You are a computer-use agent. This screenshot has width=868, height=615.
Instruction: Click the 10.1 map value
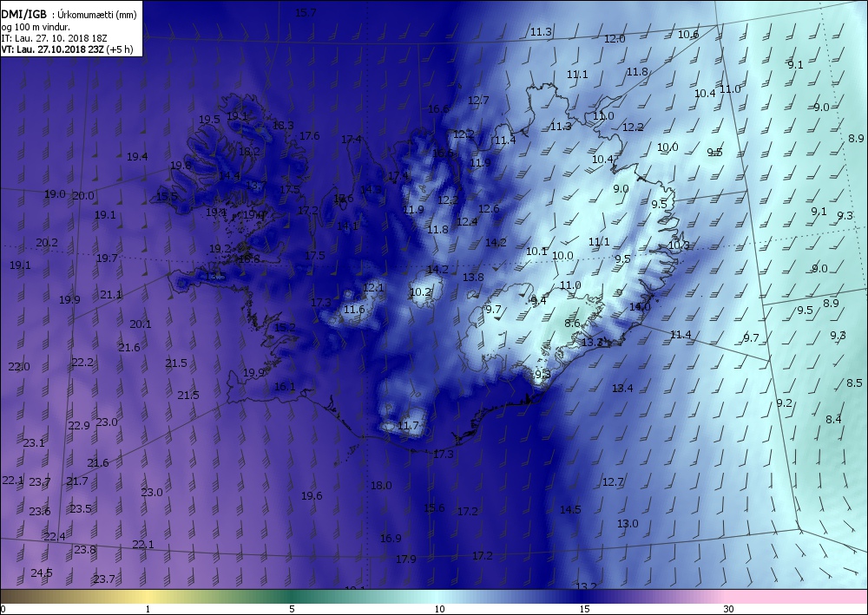[536, 252]
